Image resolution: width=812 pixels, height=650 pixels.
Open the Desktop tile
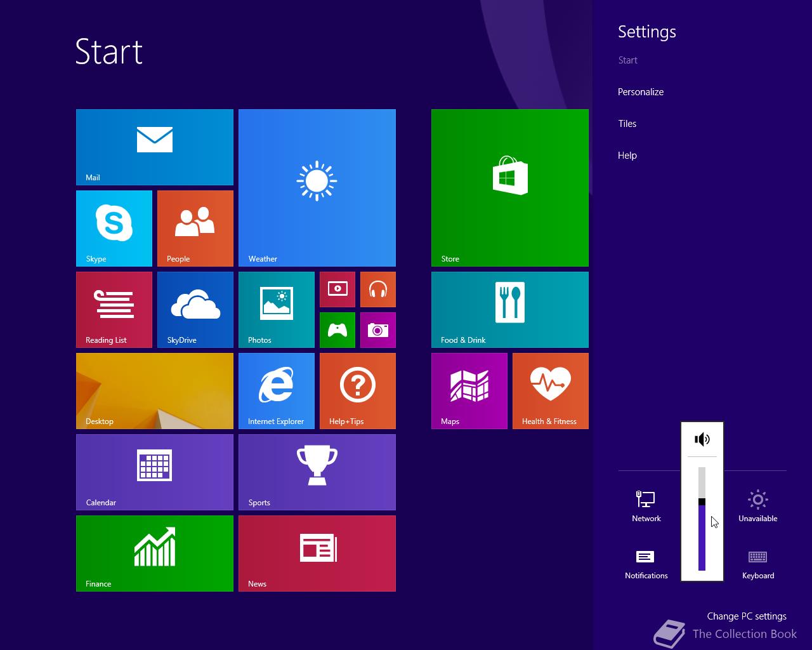pos(155,391)
